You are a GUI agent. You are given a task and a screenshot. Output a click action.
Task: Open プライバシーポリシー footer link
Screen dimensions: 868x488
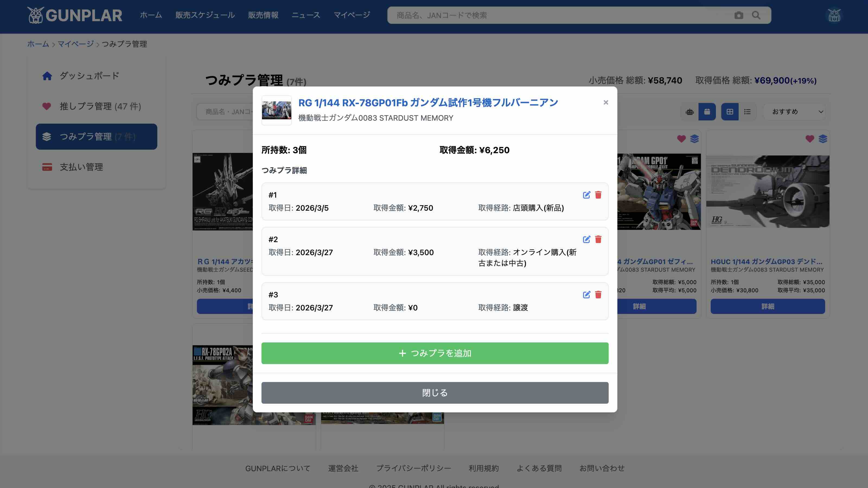pos(413,468)
